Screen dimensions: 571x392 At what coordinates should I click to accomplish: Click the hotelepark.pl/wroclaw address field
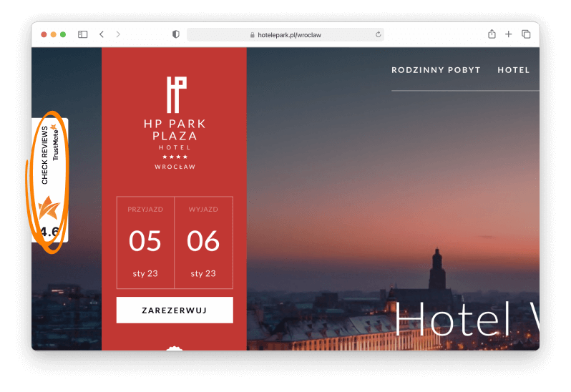285,35
